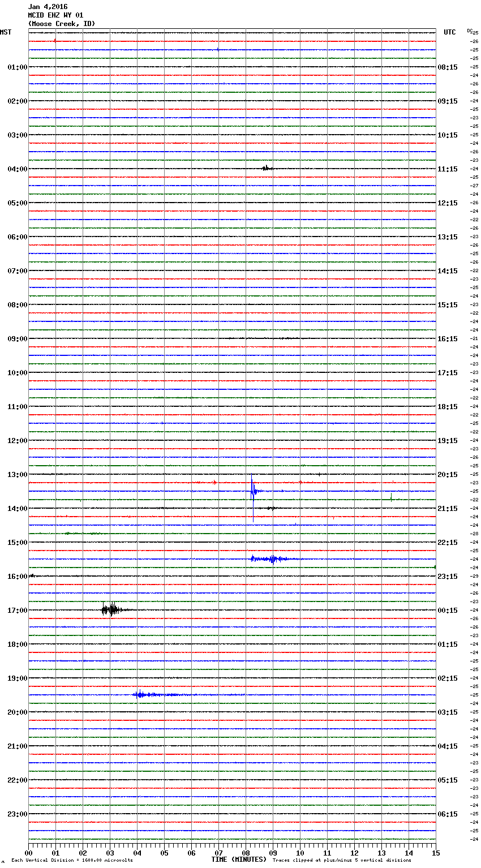Select the "02:00" MST row label

(18, 101)
